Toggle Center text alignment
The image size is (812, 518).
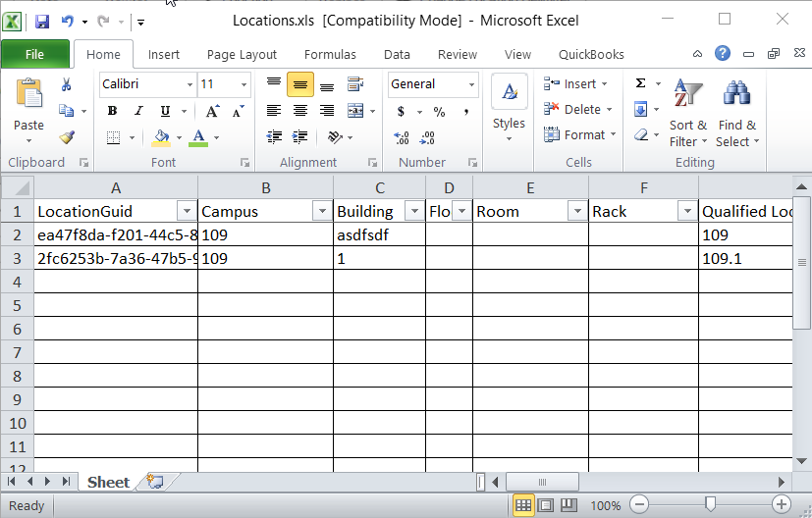(x=300, y=111)
